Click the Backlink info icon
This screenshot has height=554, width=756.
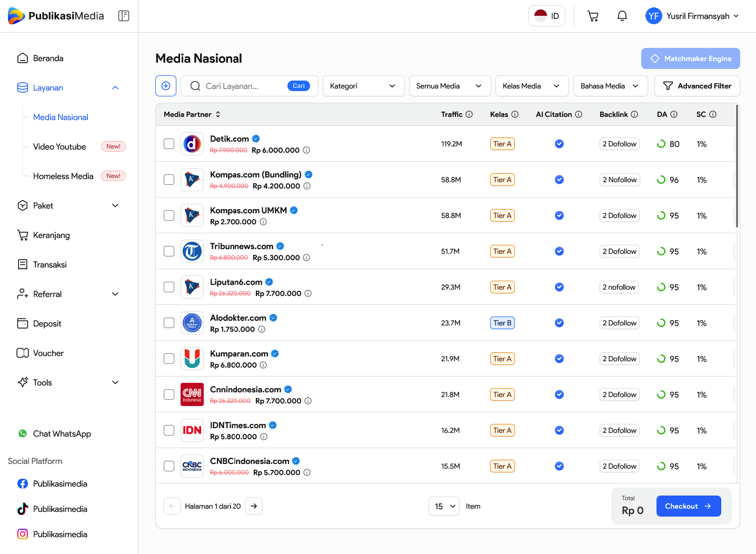(634, 114)
